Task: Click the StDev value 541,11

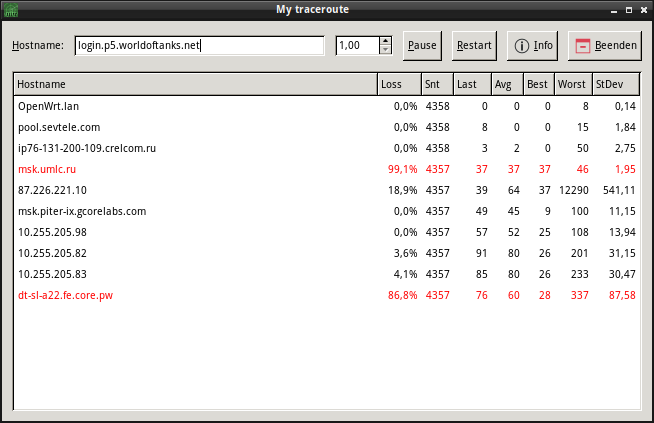Action: click(619, 190)
